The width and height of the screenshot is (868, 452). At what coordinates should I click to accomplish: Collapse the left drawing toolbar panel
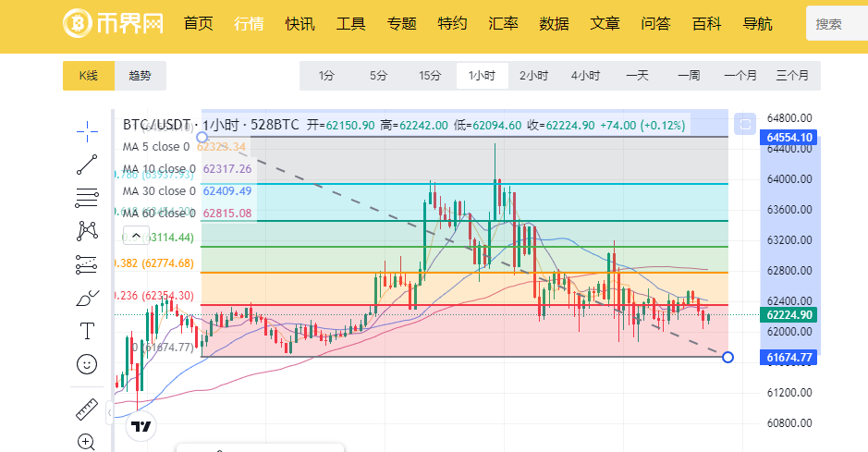click(x=110, y=411)
